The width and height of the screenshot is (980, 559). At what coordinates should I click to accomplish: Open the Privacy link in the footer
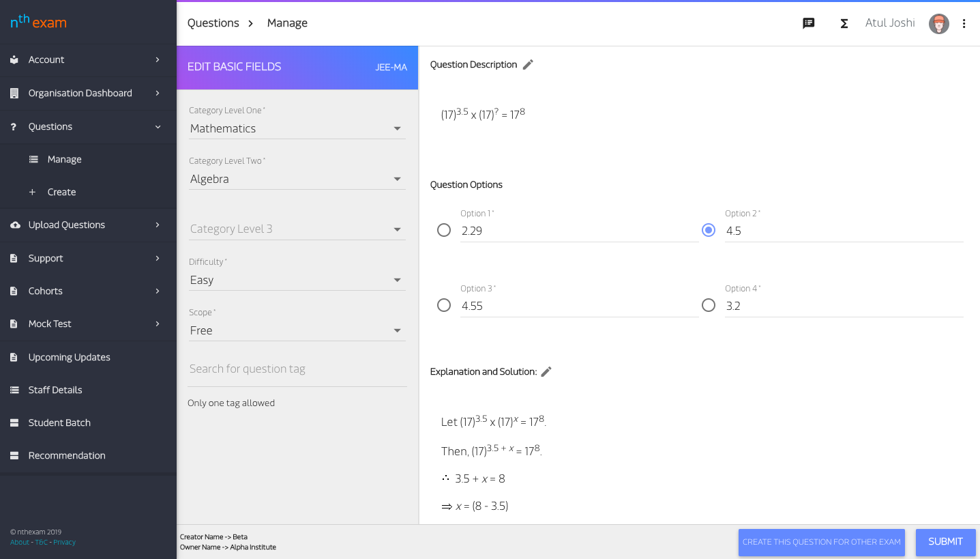pos(64,543)
